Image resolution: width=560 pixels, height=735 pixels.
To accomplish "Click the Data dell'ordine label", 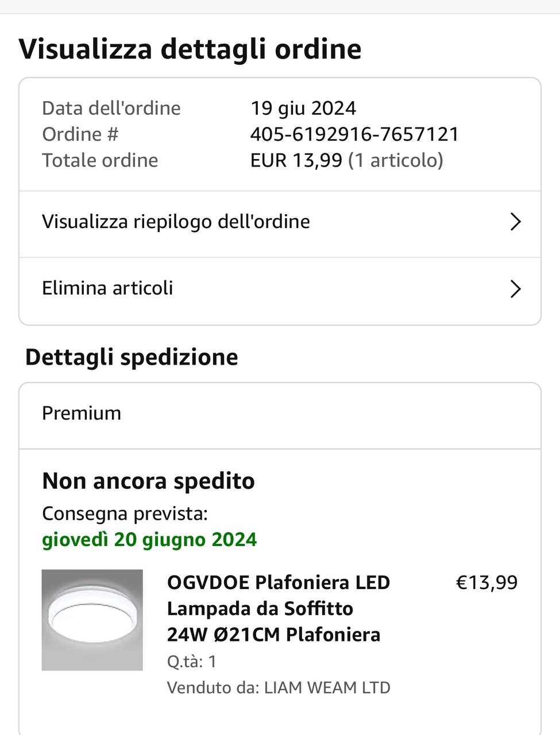I will click(111, 108).
